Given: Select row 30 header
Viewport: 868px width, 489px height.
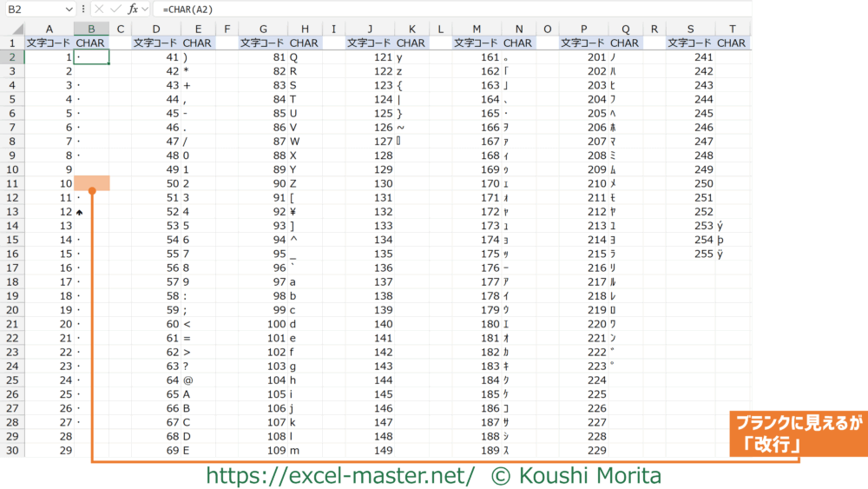Looking at the screenshot, I should 12,450.
